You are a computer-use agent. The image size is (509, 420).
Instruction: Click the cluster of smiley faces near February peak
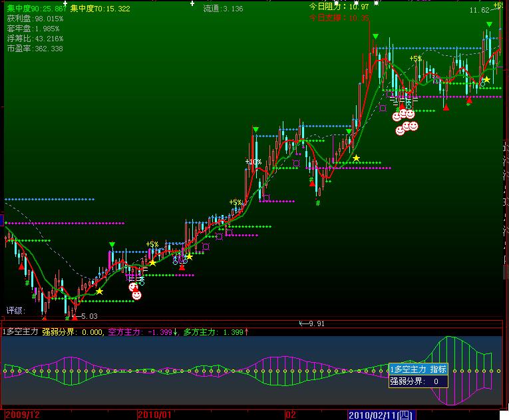[405, 121]
